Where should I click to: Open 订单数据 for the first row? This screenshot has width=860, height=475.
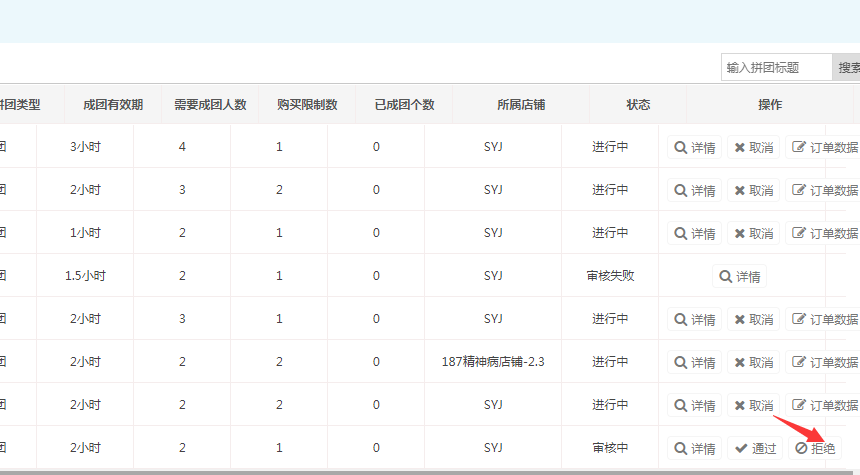[x=824, y=148]
